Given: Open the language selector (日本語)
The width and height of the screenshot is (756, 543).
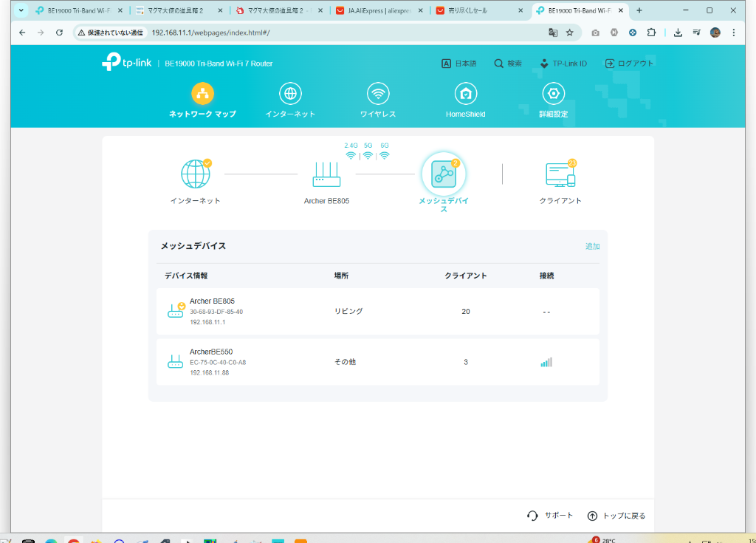Looking at the screenshot, I should tap(459, 64).
